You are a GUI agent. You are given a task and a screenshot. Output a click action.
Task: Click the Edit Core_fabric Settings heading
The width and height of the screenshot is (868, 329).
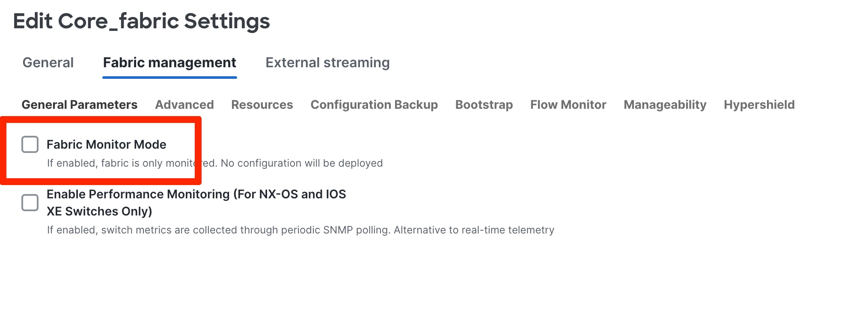coord(141,21)
